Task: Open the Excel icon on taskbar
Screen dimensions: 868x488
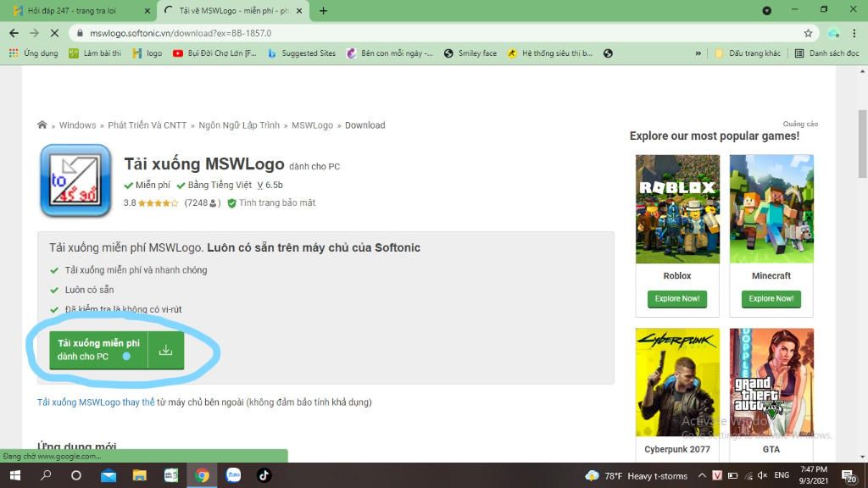Action: (x=171, y=475)
